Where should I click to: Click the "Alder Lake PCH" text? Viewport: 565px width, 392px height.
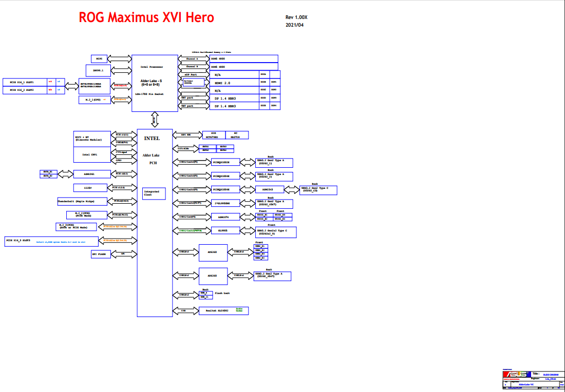click(x=153, y=159)
